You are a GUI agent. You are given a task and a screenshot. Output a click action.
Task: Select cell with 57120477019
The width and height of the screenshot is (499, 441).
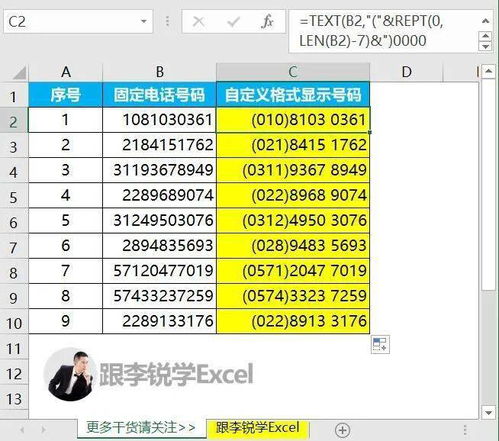coord(160,271)
